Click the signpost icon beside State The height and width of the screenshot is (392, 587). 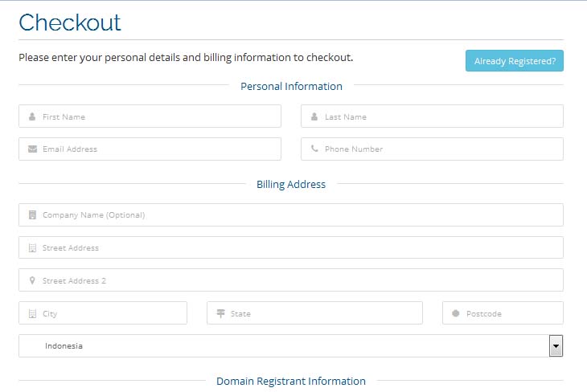[x=220, y=313]
